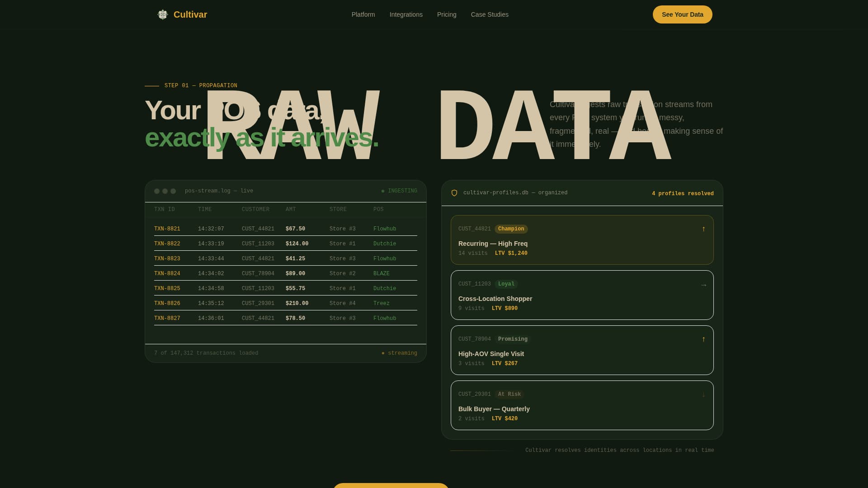The height and width of the screenshot is (488, 868).
Task: Click the shield icon beside cultivar-profiles.db
Action: coord(454,193)
